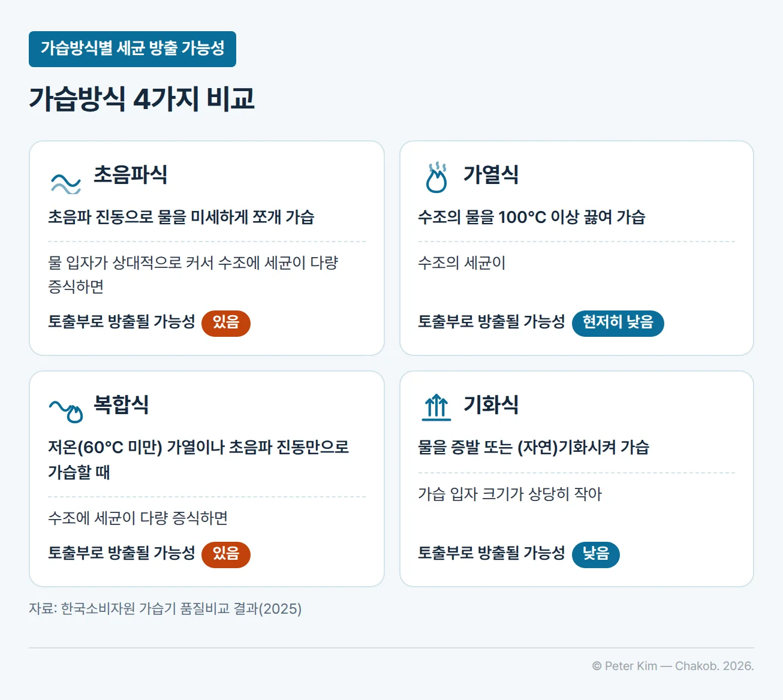Click the text 물을 증발 또는 (자연)기화시켜 가습
Screen dimensions: 783x700
[x=534, y=447]
